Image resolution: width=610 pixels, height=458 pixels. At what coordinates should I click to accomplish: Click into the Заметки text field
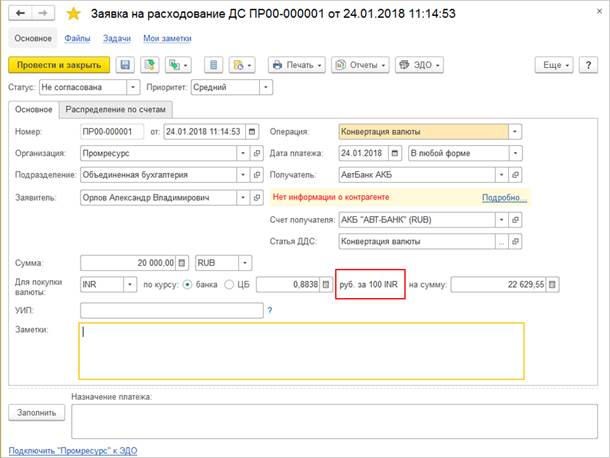(300, 349)
